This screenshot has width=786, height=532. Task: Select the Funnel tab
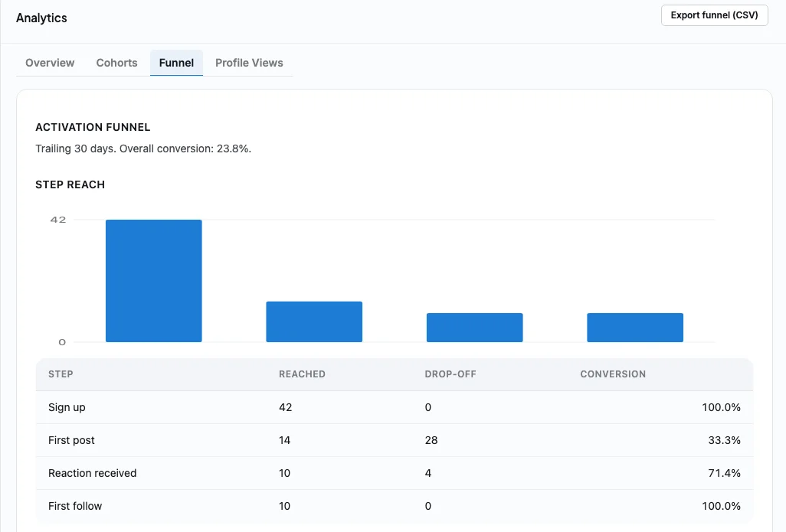tap(176, 63)
